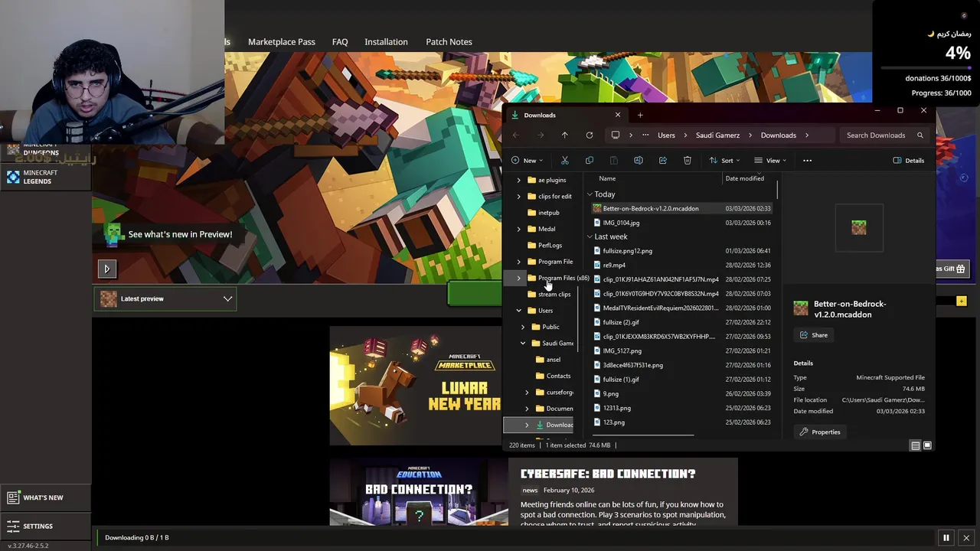Image resolution: width=980 pixels, height=551 pixels.
Task: Open the FAQ tab in launcher
Action: (340, 42)
